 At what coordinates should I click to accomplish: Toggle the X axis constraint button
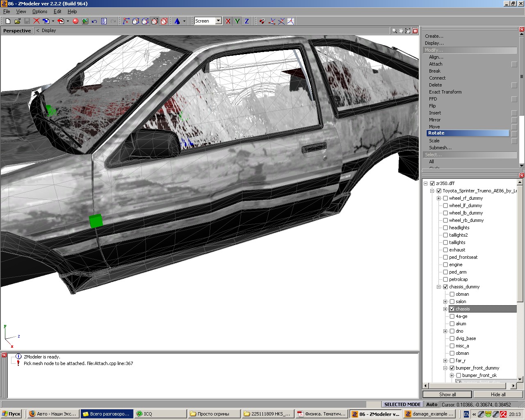click(228, 21)
